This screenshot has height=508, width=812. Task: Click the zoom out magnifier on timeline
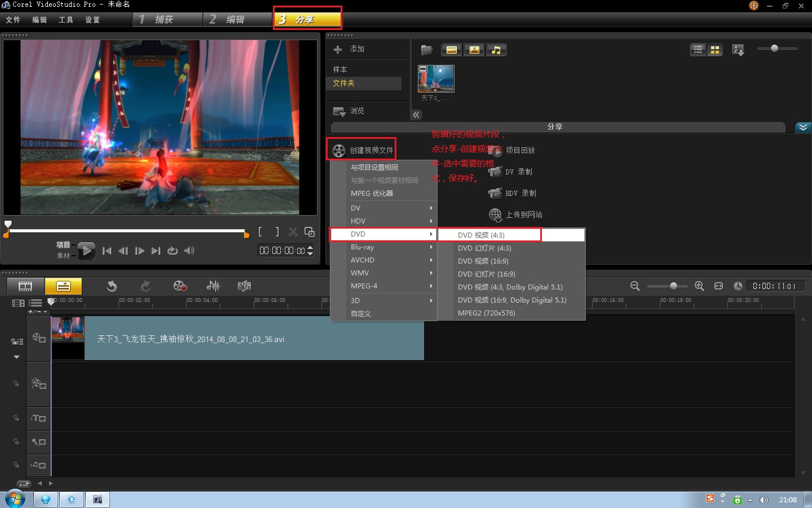635,286
